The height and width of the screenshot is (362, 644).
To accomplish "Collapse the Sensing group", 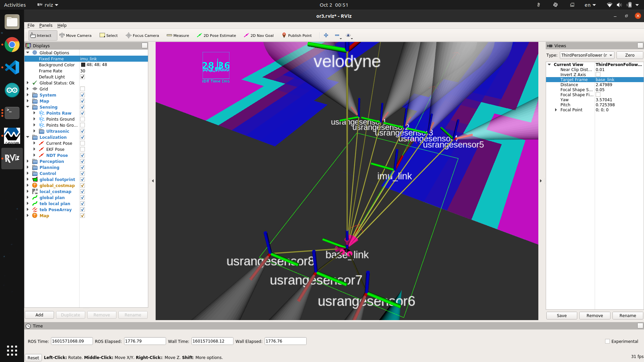I will click(x=28, y=107).
